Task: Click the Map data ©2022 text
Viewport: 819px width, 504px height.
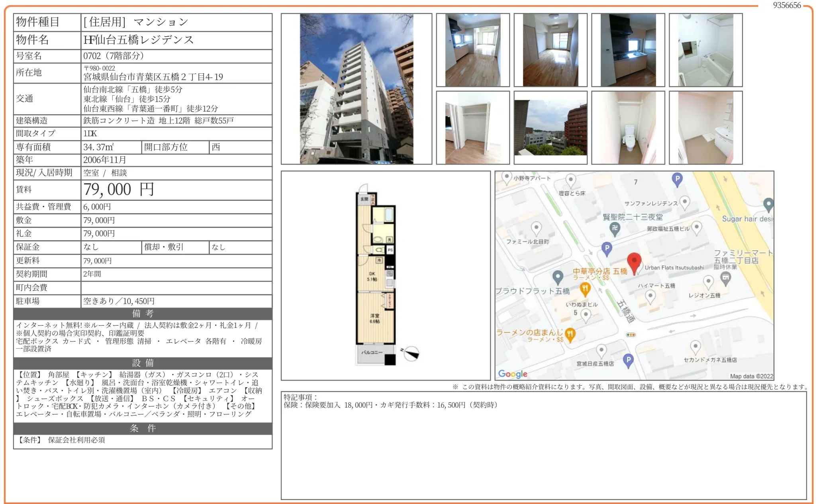Action: (x=751, y=376)
